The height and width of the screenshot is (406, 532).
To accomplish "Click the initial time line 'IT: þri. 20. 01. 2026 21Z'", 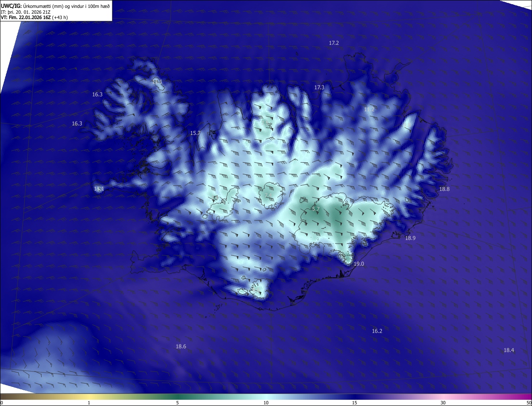I will (26, 12).
